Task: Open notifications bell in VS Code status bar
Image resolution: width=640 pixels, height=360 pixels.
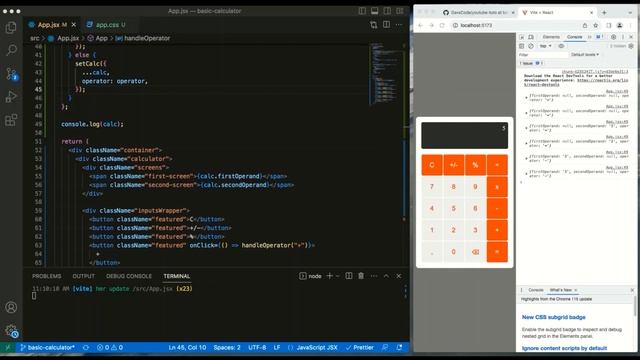Action: [399, 348]
